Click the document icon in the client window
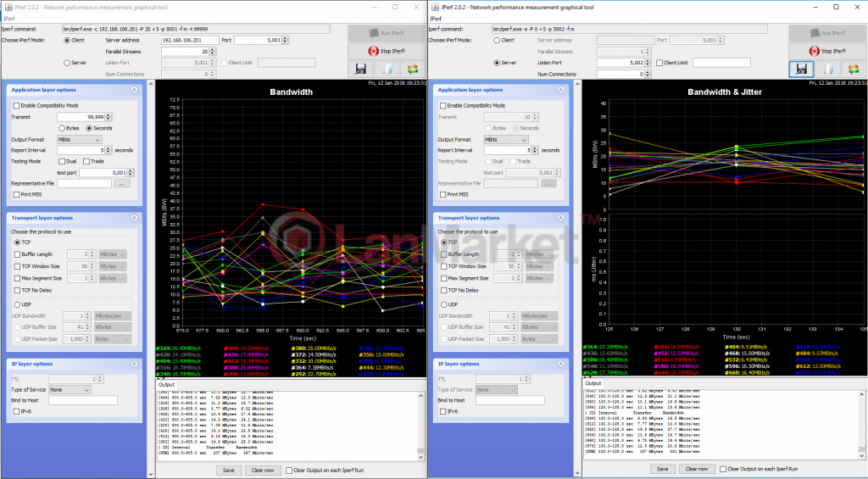Viewport: 868px width, 479px height. (389, 69)
